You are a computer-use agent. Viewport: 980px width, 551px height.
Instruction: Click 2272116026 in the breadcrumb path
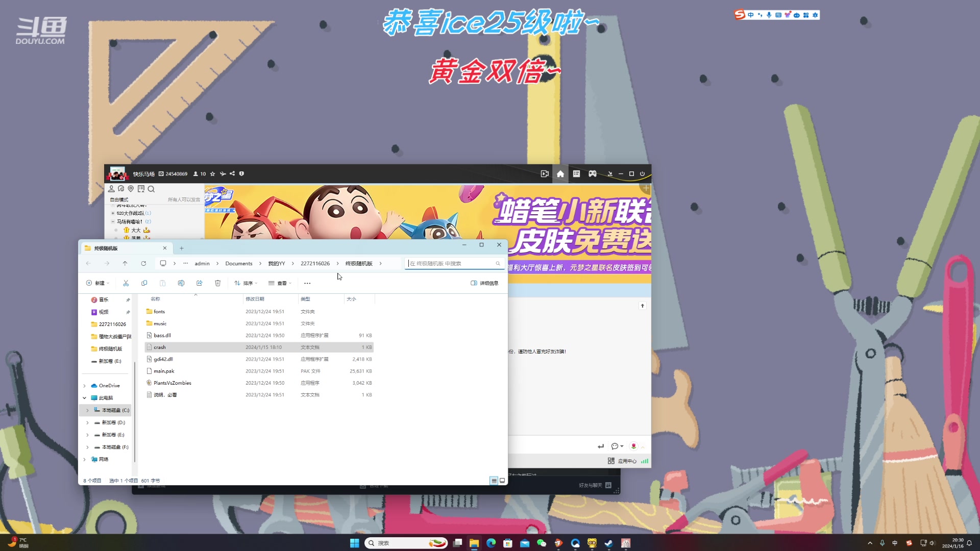pos(315,263)
